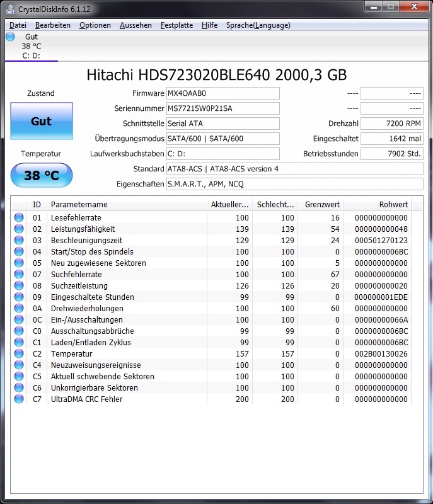Select the UltraDMA CRC Fehler parameter name
Viewport: 433px width, 504px height.
pos(87,399)
